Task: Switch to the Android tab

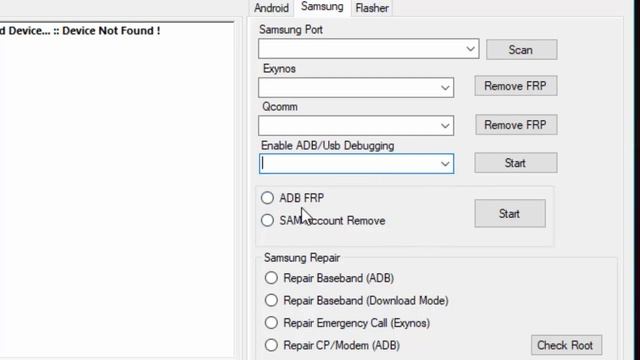Action: coord(271,8)
